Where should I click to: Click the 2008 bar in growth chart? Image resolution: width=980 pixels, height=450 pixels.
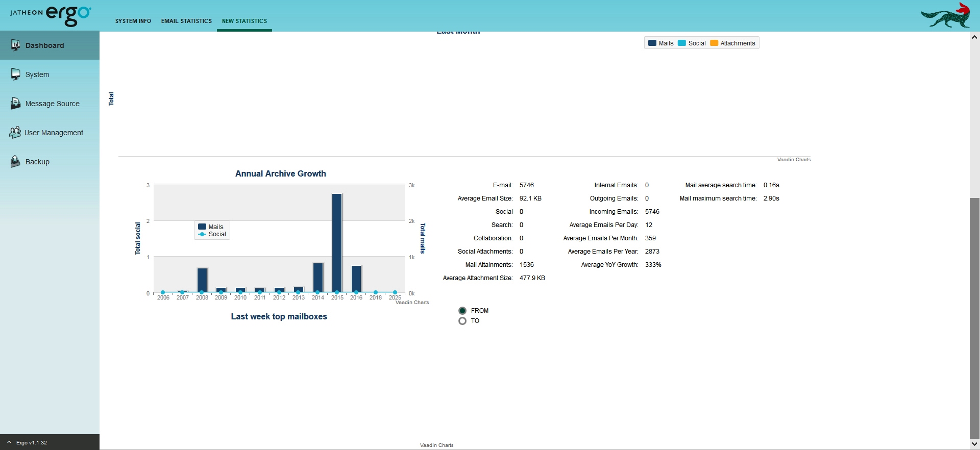point(202,280)
